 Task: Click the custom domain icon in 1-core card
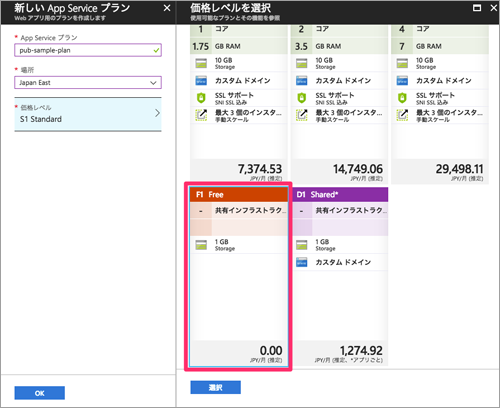201,80
